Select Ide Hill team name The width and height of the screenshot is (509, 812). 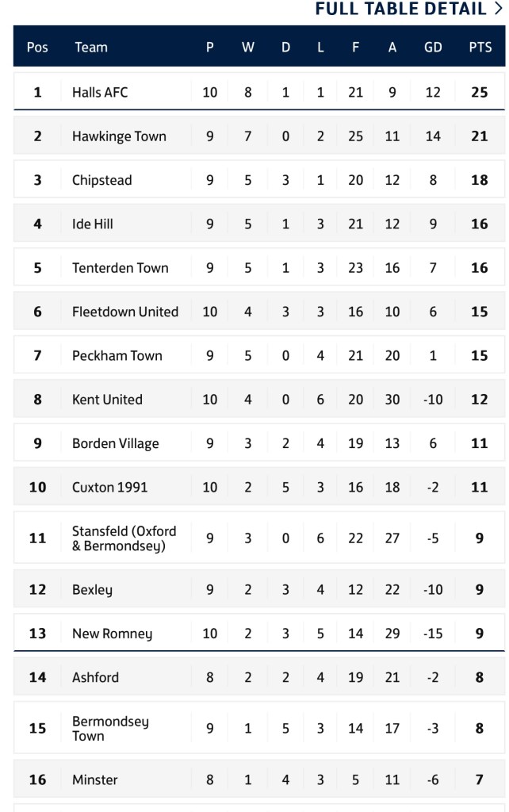pyautogui.click(x=93, y=224)
